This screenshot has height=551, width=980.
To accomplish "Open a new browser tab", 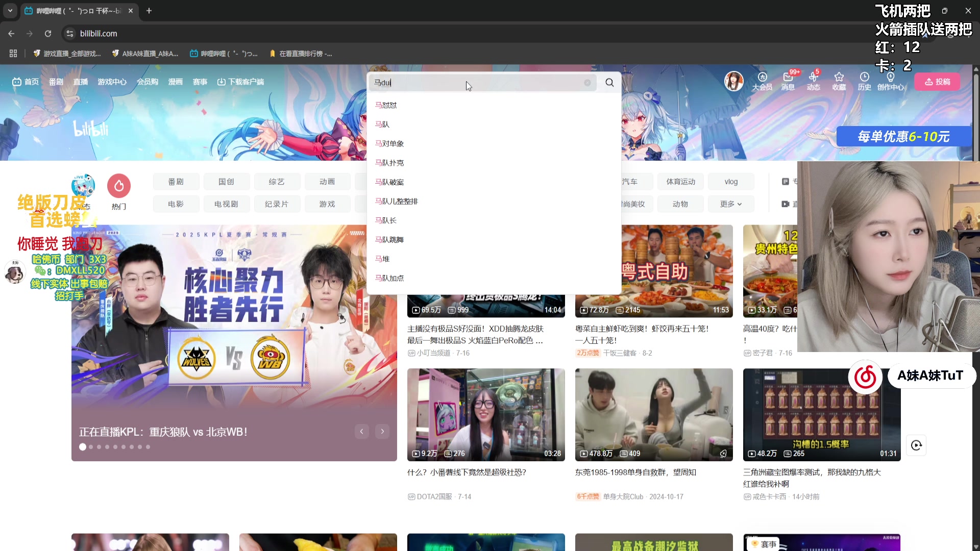I will click(x=149, y=11).
